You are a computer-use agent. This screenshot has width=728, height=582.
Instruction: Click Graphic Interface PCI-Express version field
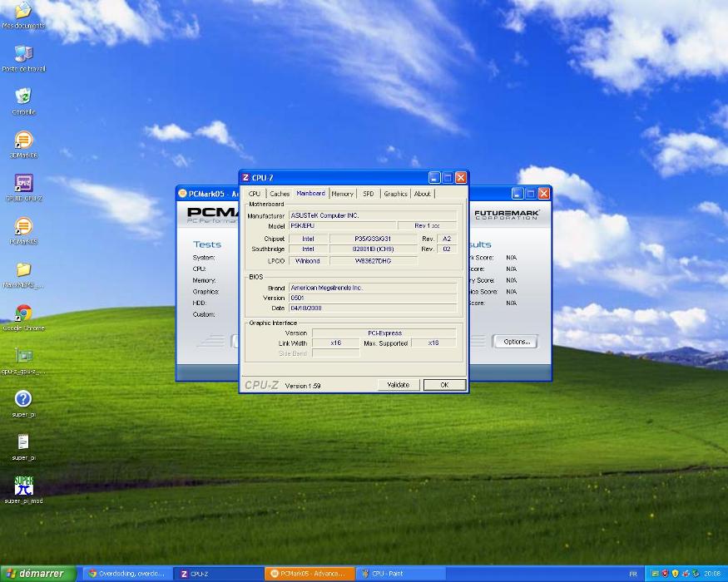coord(384,333)
